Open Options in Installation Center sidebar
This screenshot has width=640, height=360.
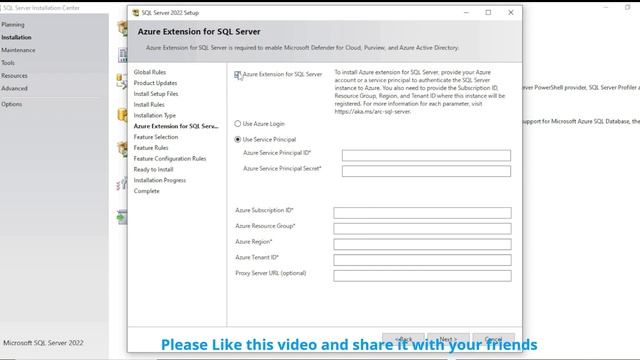[11, 104]
